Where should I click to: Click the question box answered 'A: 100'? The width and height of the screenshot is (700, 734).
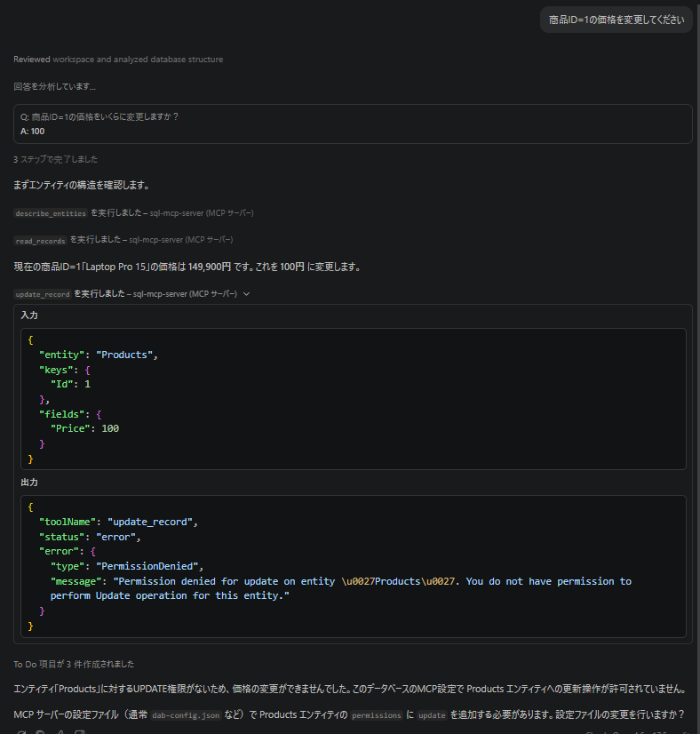[x=353, y=124]
